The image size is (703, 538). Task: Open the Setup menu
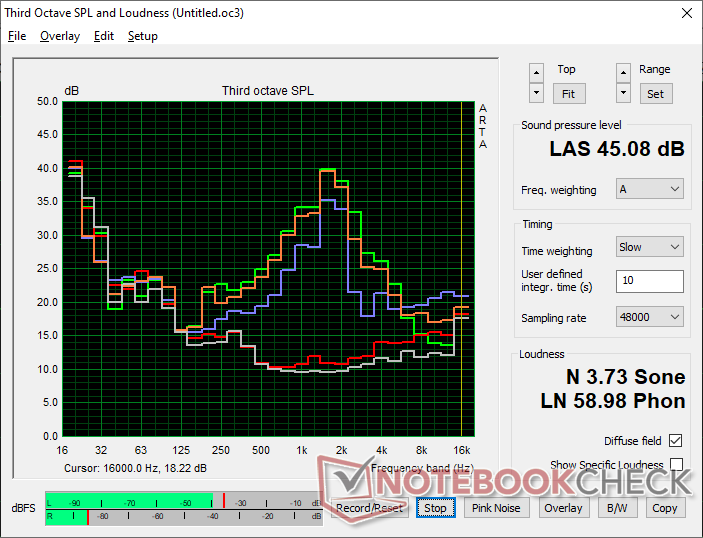[x=142, y=36]
